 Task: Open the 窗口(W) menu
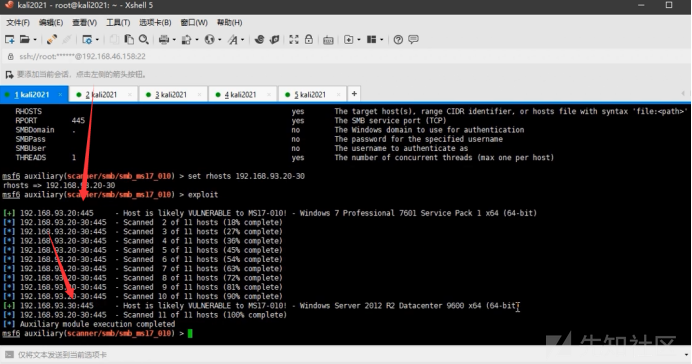coord(194,23)
